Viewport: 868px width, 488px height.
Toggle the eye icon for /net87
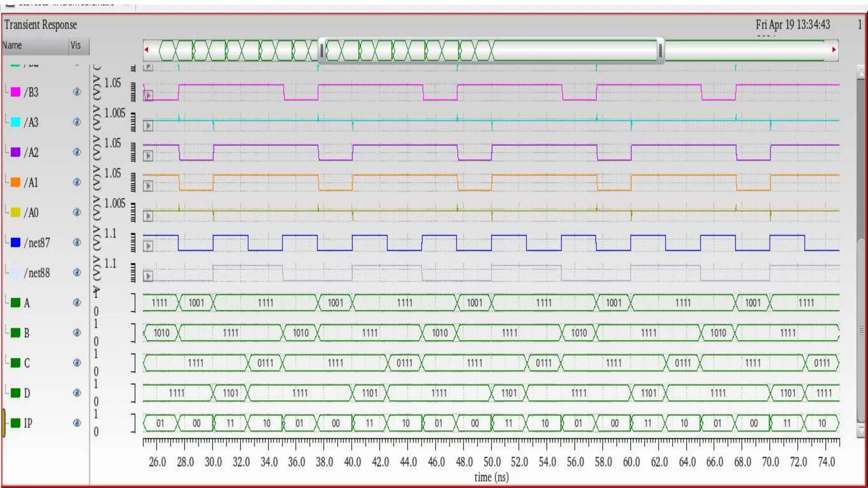pyautogui.click(x=77, y=242)
